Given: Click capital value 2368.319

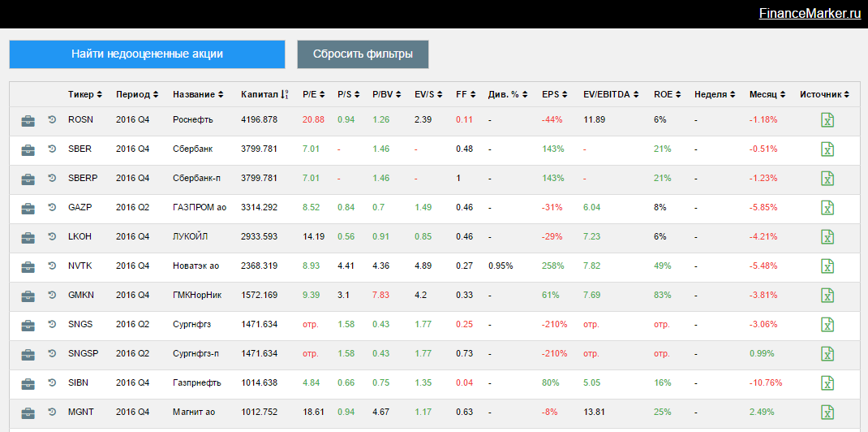Looking at the screenshot, I should pos(259,266).
